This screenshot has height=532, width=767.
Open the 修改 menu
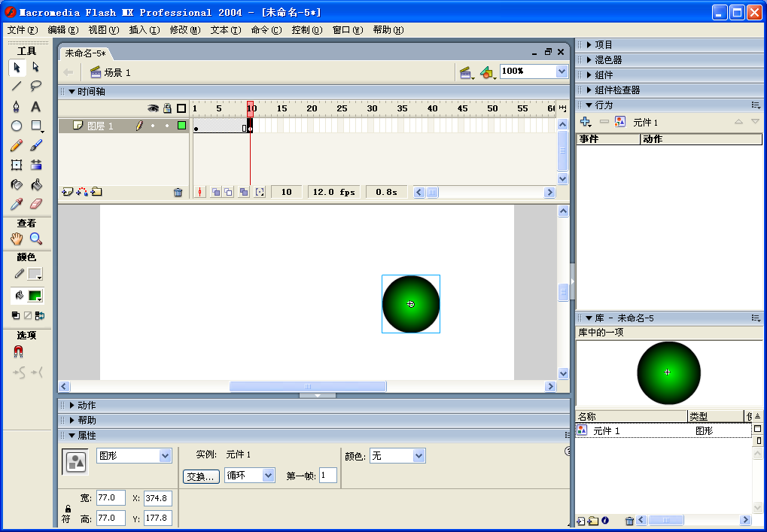point(184,30)
